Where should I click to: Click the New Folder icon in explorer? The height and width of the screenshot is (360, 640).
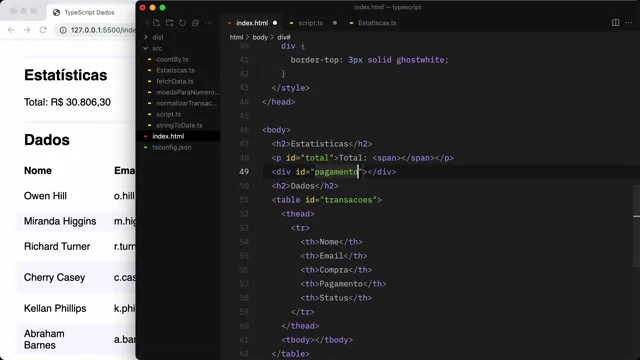click(x=169, y=23)
